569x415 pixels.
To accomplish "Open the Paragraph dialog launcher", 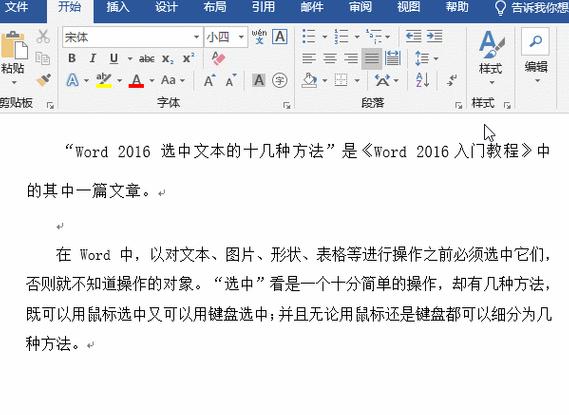I will [x=459, y=106].
